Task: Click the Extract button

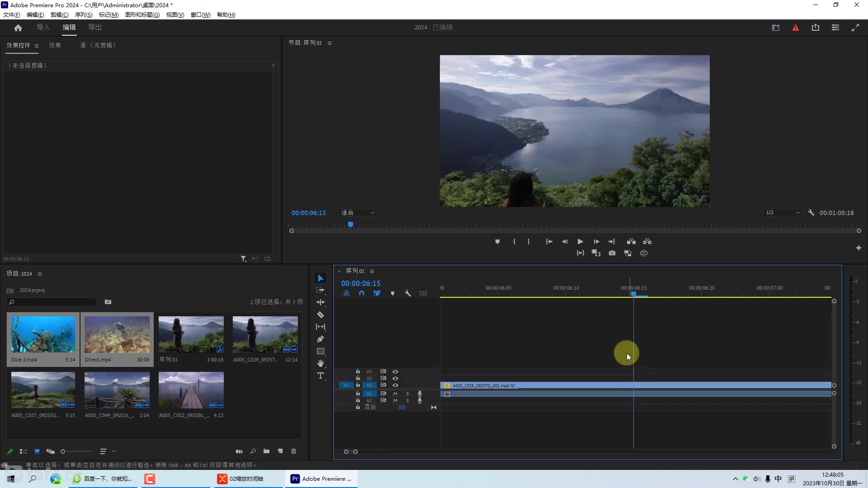Action: coord(647,242)
